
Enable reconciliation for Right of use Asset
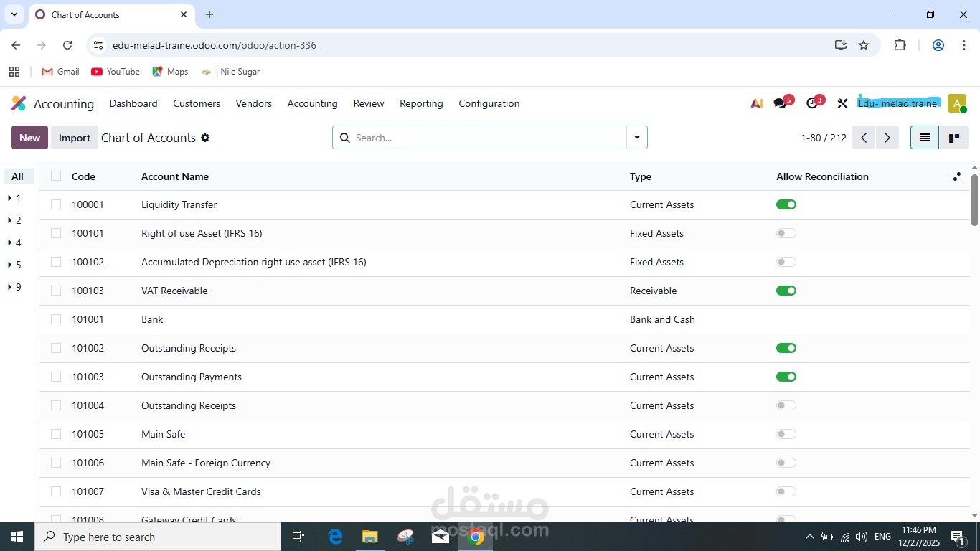pyautogui.click(x=786, y=233)
